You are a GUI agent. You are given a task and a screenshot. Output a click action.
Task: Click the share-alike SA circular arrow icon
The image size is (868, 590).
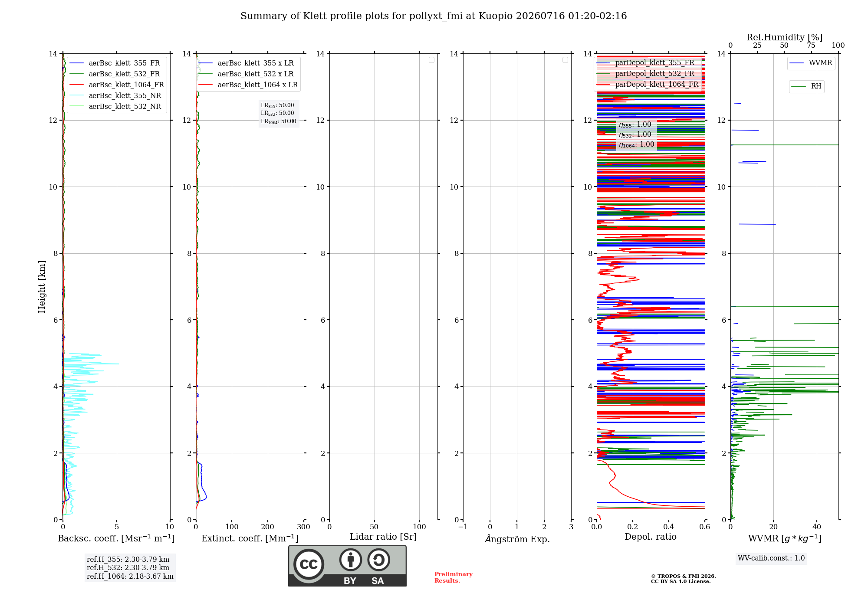pyautogui.click(x=378, y=560)
